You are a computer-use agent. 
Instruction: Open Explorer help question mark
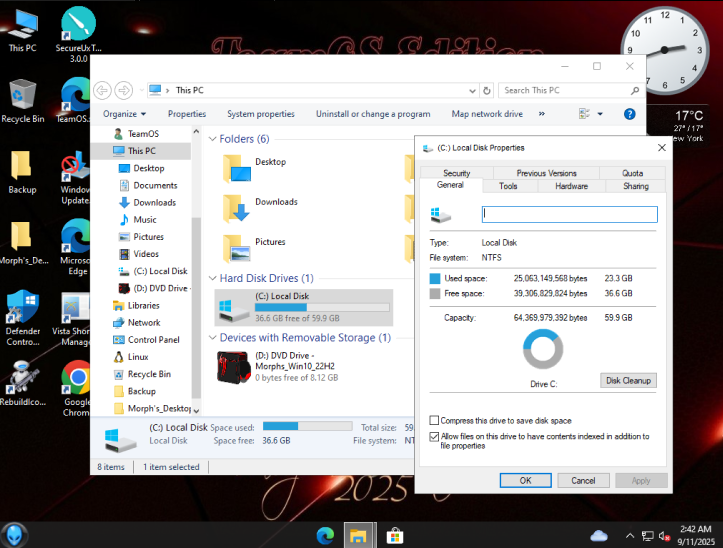(629, 114)
